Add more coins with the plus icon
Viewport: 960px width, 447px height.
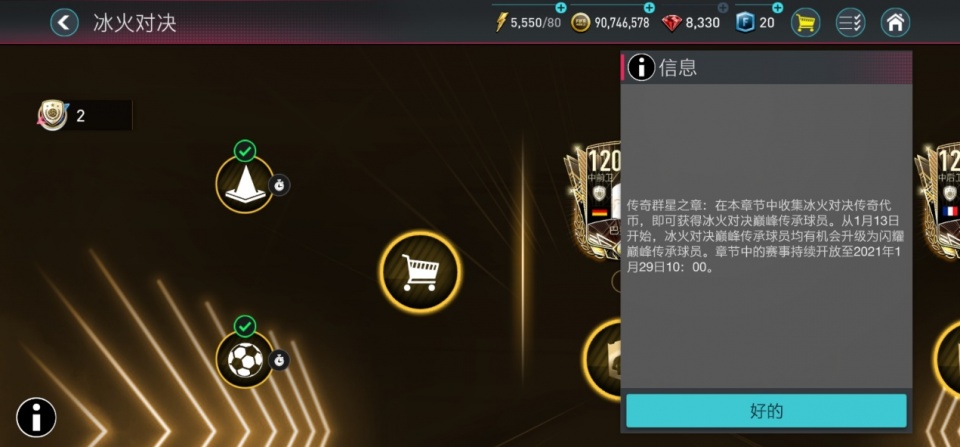649,7
